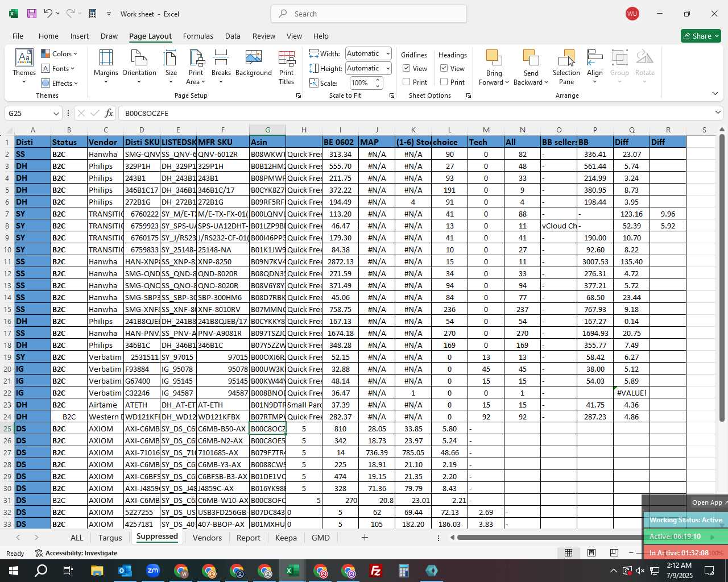
Task: Switch to the Home tab
Action: (48, 36)
